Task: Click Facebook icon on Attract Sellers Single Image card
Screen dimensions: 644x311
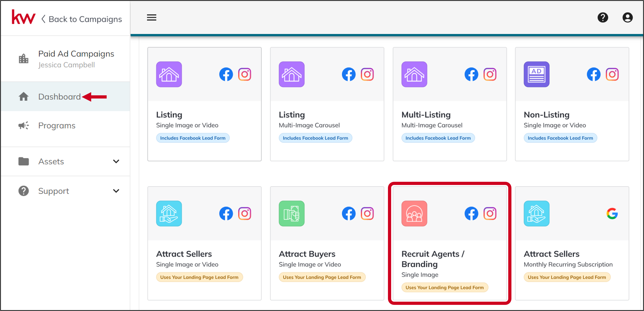Action: point(226,213)
